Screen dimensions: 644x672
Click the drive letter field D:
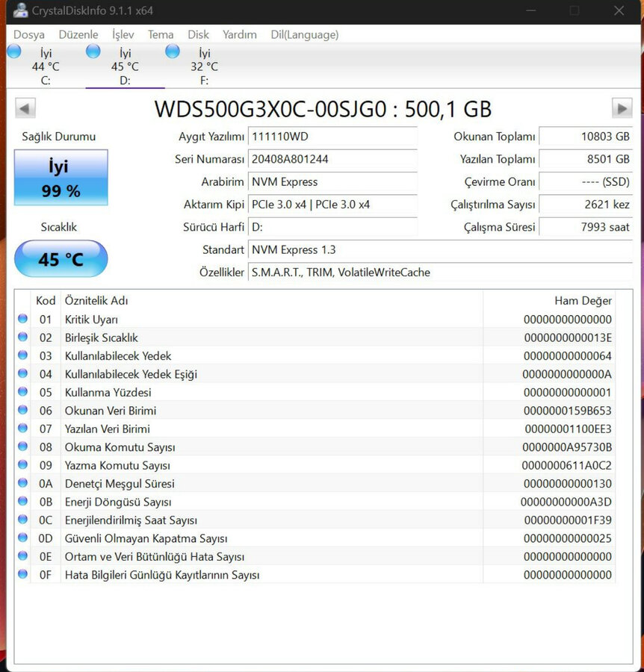click(332, 227)
